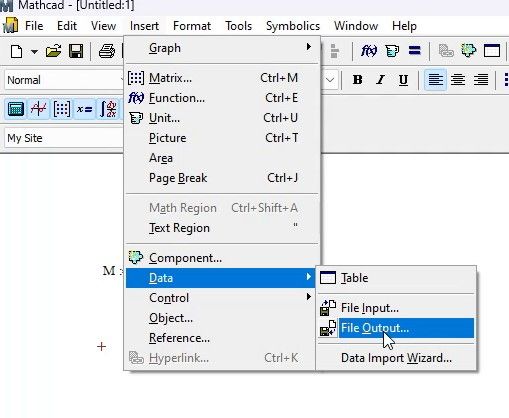The height and width of the screenshot is (418, 509).
Task: Open the Graph toolbar icon
Action: coord(38,109)
